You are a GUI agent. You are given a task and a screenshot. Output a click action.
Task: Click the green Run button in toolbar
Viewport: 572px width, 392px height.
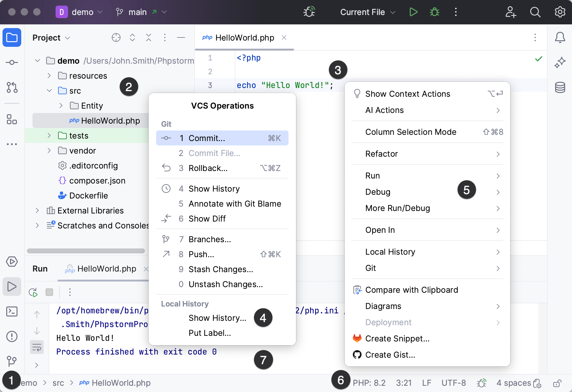pyautogui.click(x=413, y=12)
